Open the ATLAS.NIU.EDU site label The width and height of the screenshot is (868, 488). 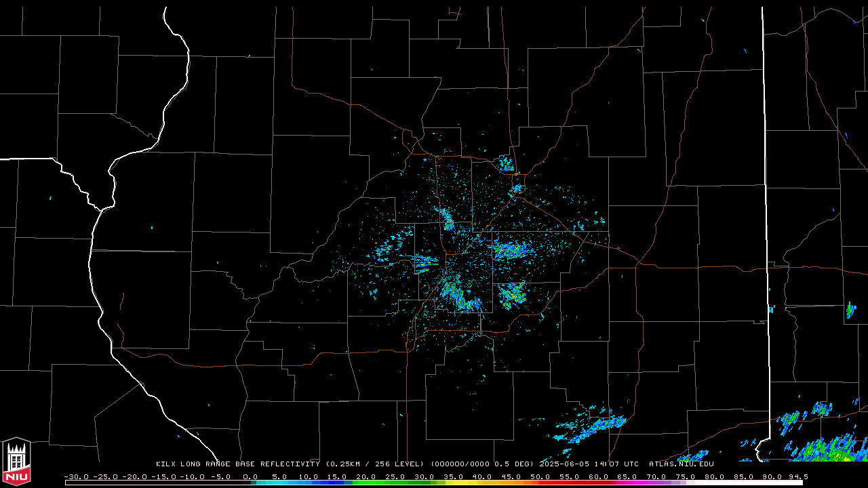click(682, 464)
